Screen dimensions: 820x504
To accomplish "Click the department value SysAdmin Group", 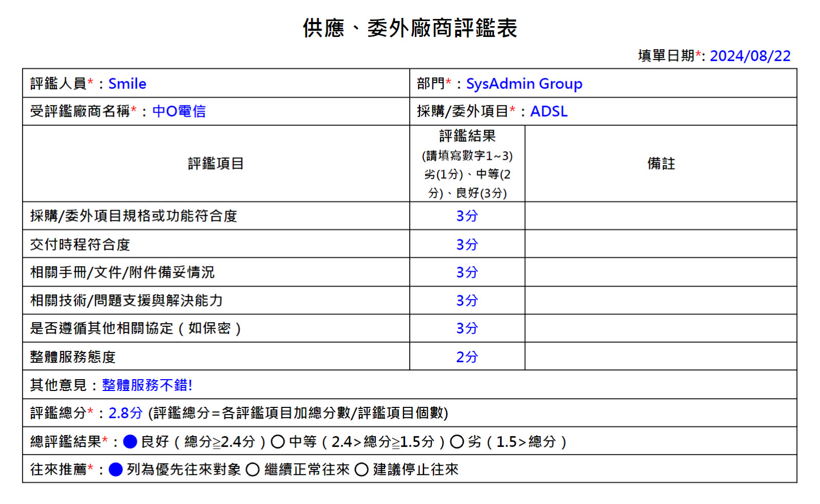I will [524, 83].
